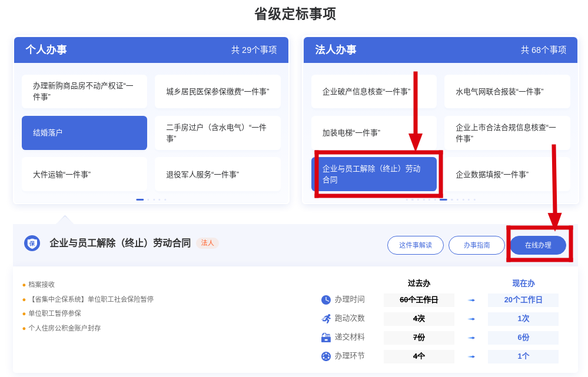Click the 档案接收 list item
Viewport: 588px width, 377px height.
click(x=41, y=285)
